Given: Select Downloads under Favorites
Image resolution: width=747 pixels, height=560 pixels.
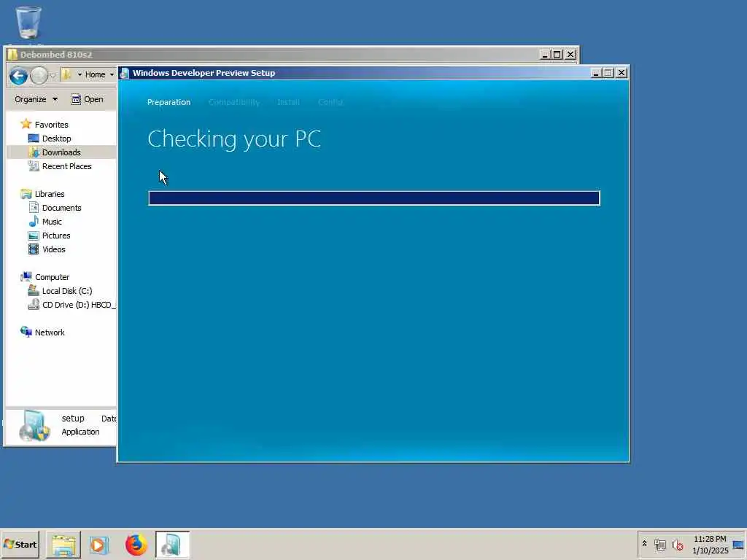Looking at the screenshot, I should click(x=61, y=152).
